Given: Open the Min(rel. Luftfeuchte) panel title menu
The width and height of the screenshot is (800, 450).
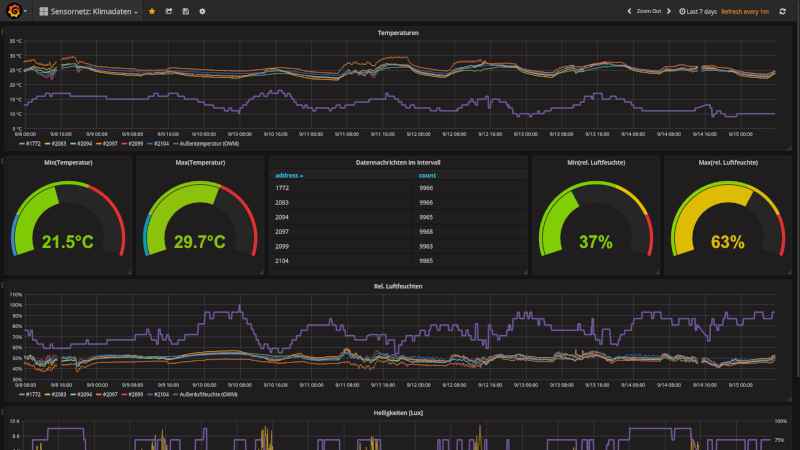Looking at the screenshot, I should 596,163.
